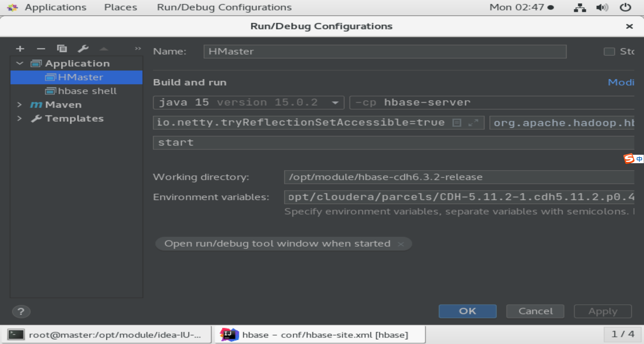
Task: Collapse the Application tree node
Action: [x=20, y=63]
